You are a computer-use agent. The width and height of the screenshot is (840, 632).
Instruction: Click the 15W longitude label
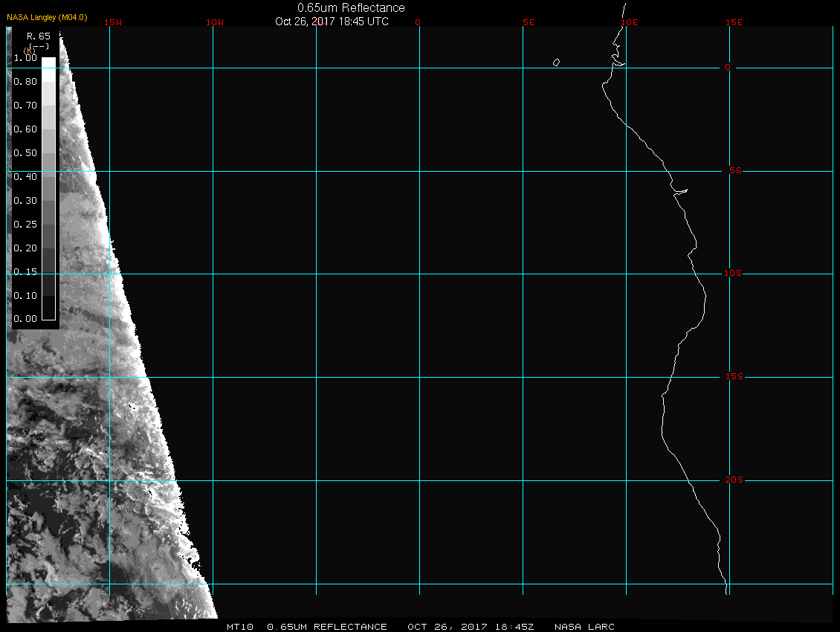tap(113, 22)
